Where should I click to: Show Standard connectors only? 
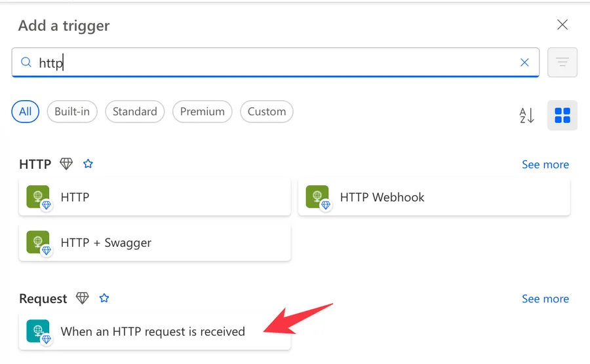[134, 111]
